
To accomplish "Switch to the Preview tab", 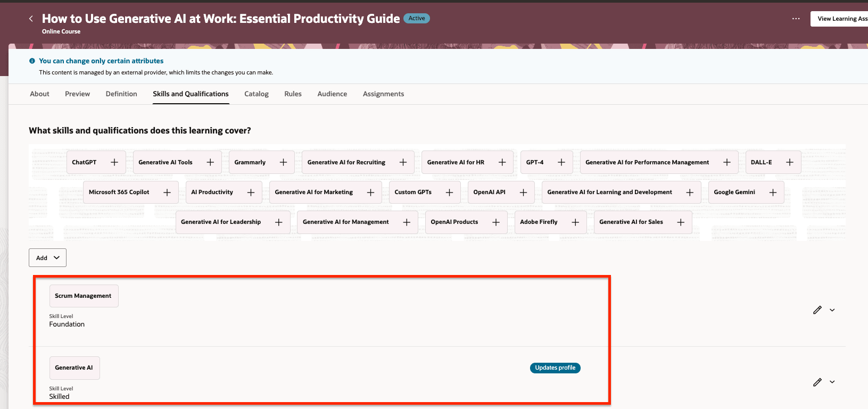I will 77,94.
